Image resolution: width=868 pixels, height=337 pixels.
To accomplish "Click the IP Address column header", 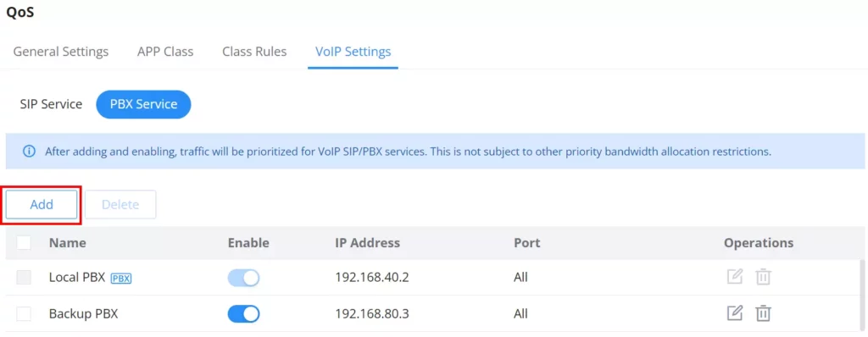I will (368, 243).
